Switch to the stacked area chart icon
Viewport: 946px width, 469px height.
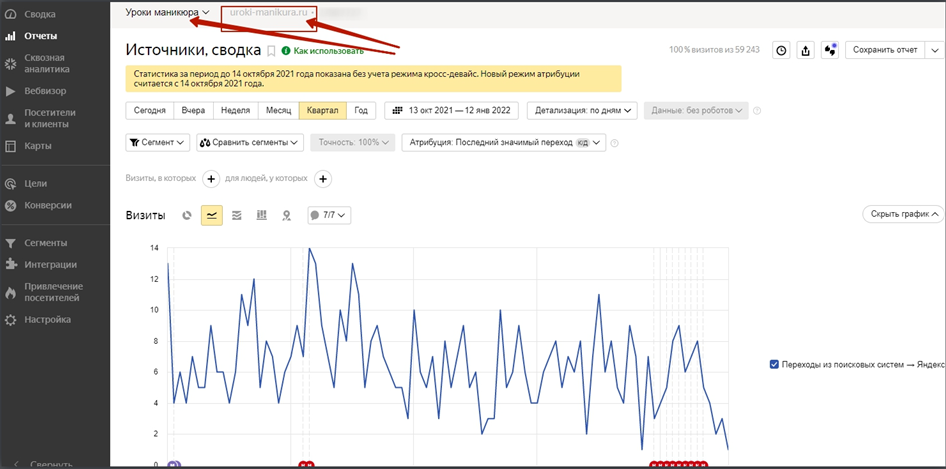(236, 215)
